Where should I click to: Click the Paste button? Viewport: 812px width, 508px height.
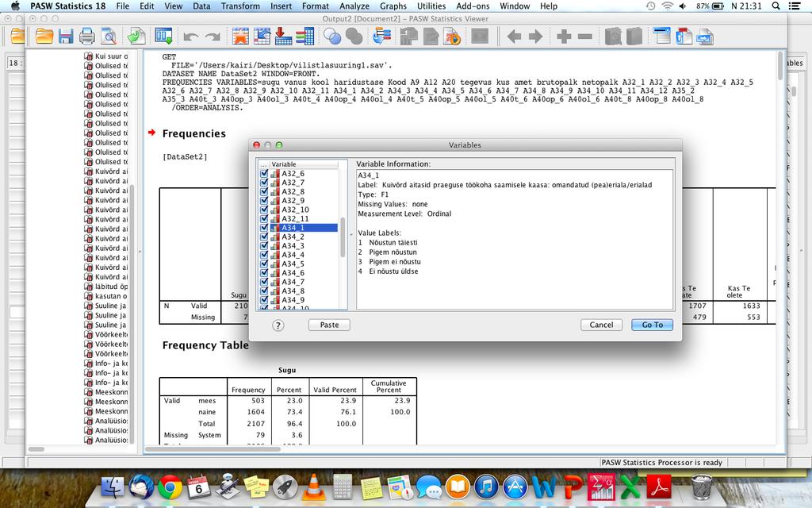tap(329, 325)
